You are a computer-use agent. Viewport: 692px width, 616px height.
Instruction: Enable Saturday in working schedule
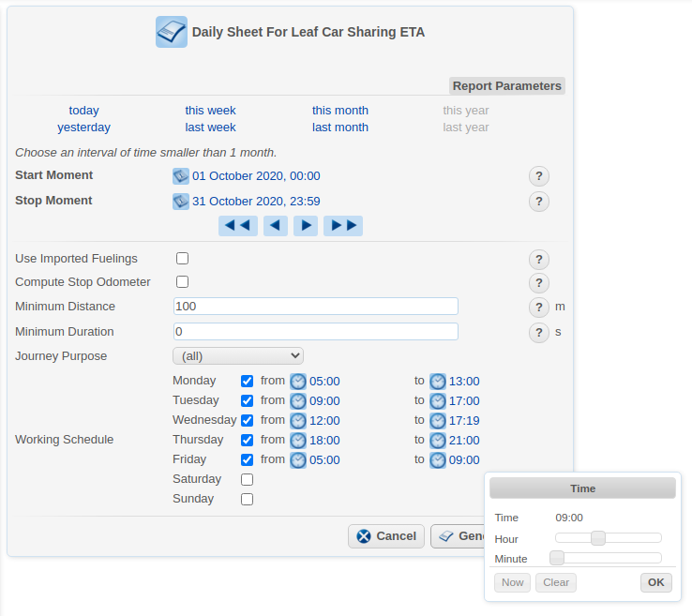pos(248,480)
